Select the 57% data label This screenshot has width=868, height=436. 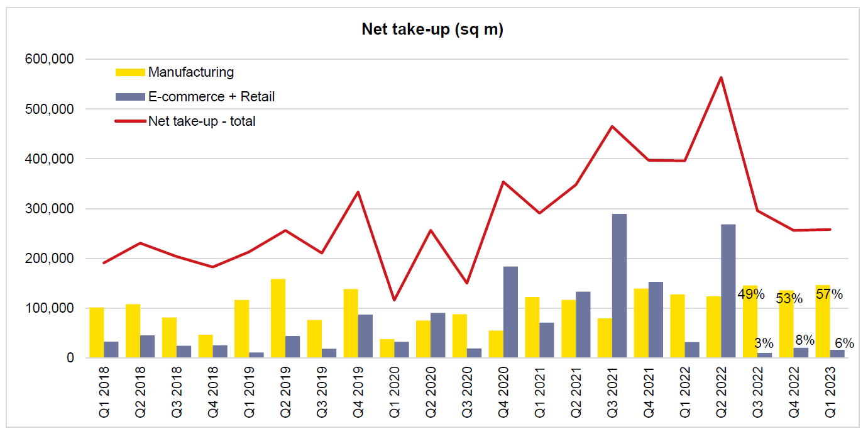point(829,294)
